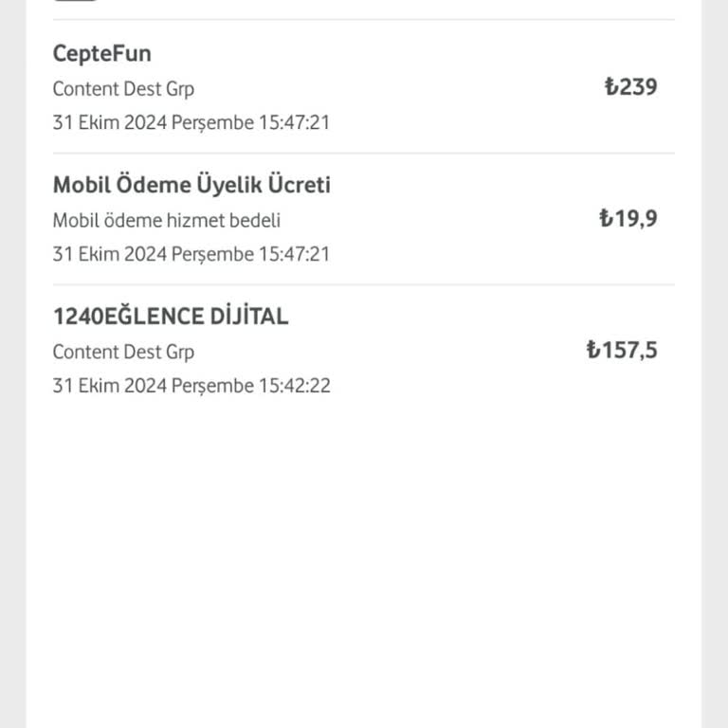Click the Mobil ödeme hizmet bedeli description

[167, 220]
